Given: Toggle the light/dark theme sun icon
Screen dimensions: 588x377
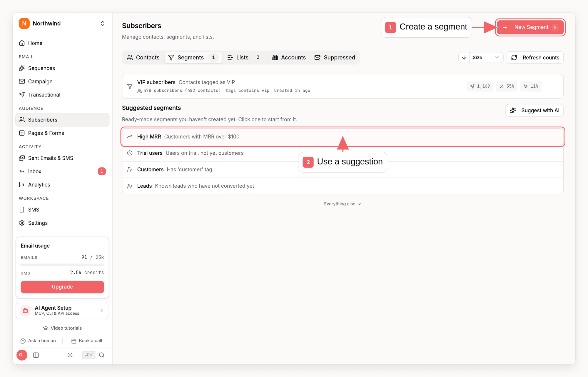Looking at the screenshot, I should pos(70,355).
